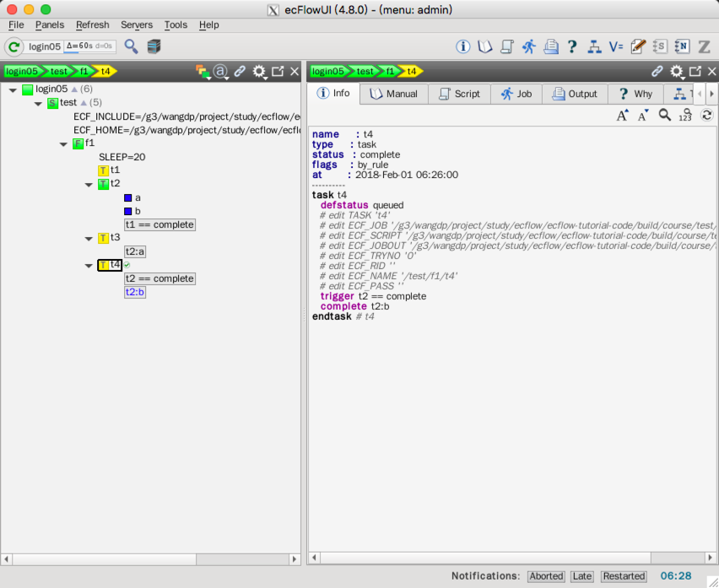The image size is (719, 588).
Task: Switch to the Output tab
Action: tap(575, 94)
